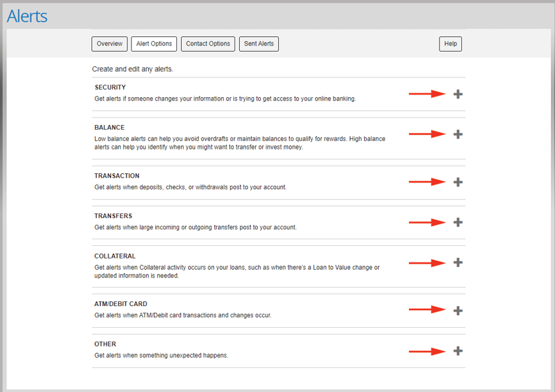The height and width of the screenshot is (392, 555).
Task: Open the ATM/DEBIT CARD alerts plus icon
Action: tap(458, 311)
